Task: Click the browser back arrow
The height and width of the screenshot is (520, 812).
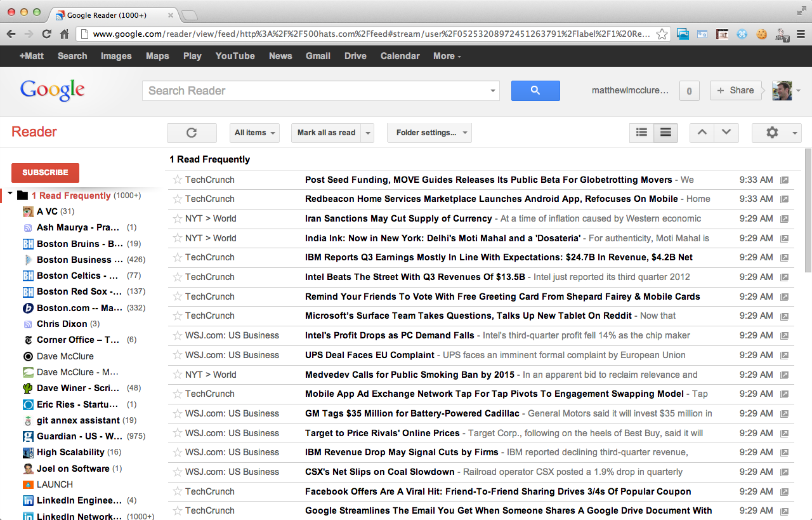Action: (x=11, y=34)
